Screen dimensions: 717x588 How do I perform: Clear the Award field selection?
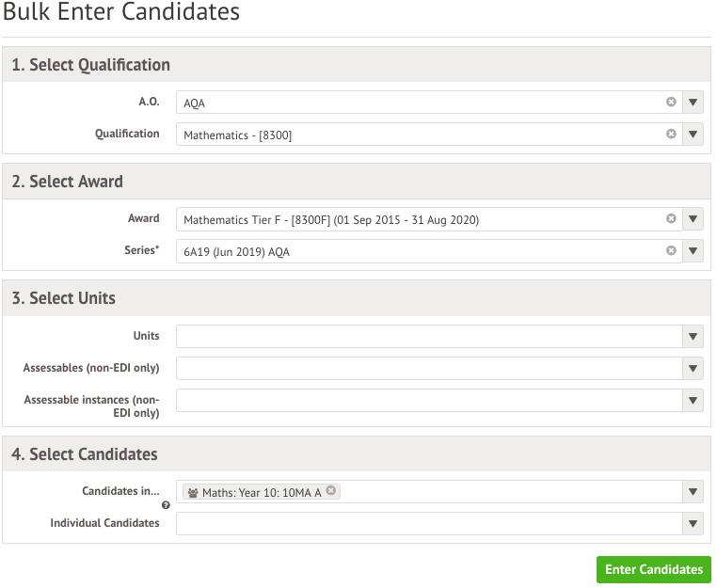coord(671,218)
